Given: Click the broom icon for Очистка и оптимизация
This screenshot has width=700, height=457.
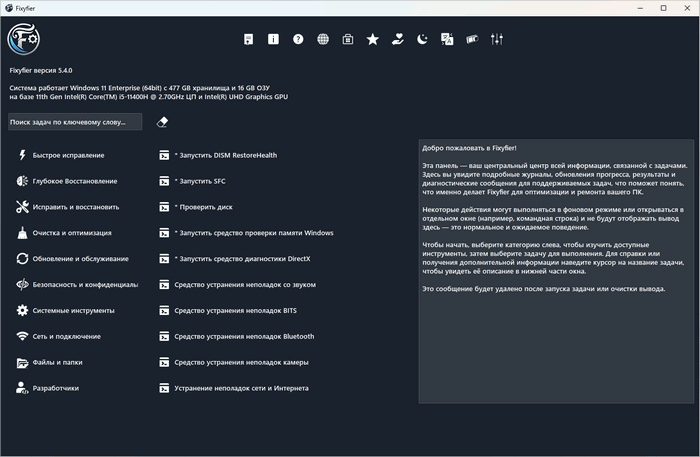Looking at the screenshot, I should click(x=22, y=233).
